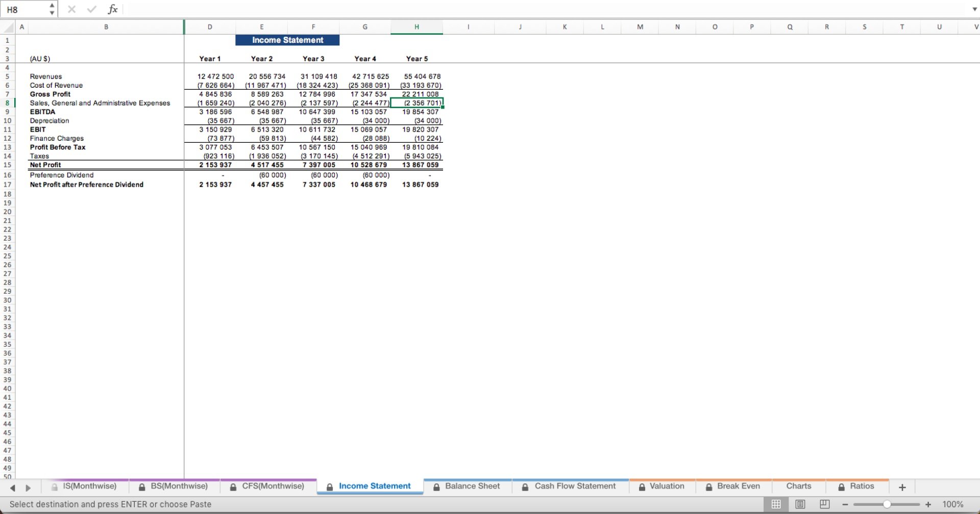Select the Income Statement sheet tab
Viewport: 980px width, 514px height.
[x=369, y=486]
